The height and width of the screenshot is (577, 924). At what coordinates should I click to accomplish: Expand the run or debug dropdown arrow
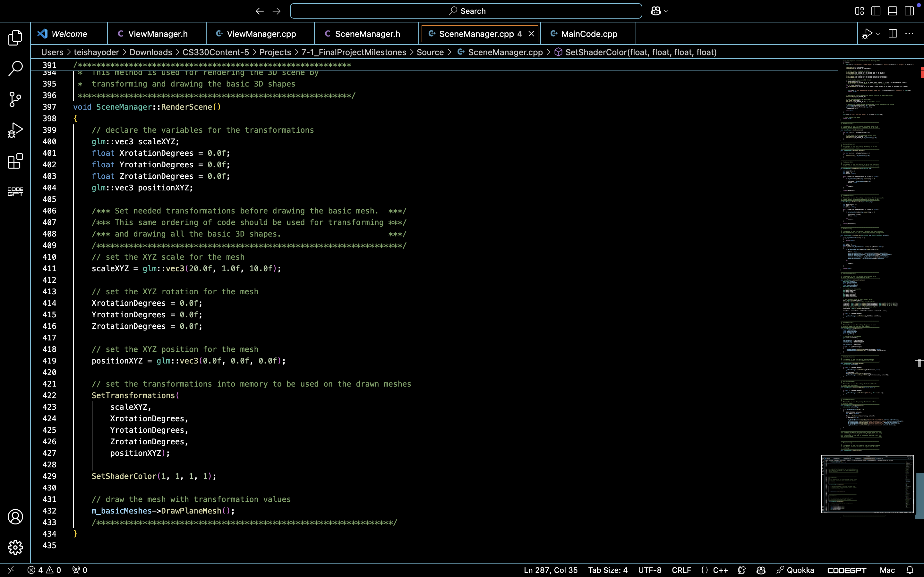[878, 34]
